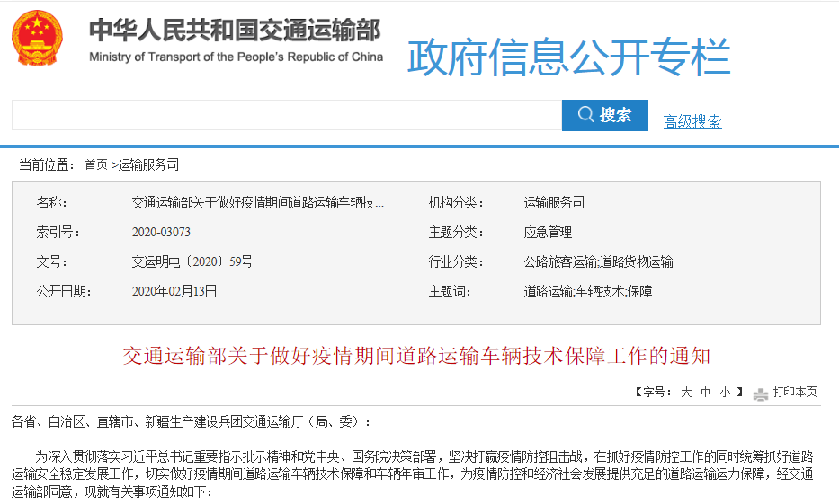839x504 pixels.
Task: Set font size to 小
Action: 725,393
